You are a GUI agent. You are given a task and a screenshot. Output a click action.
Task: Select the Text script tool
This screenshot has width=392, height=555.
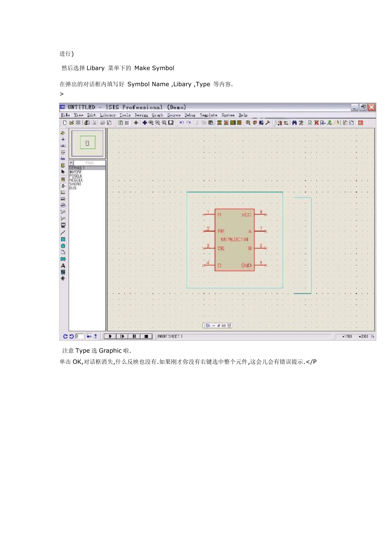[63, 152]
